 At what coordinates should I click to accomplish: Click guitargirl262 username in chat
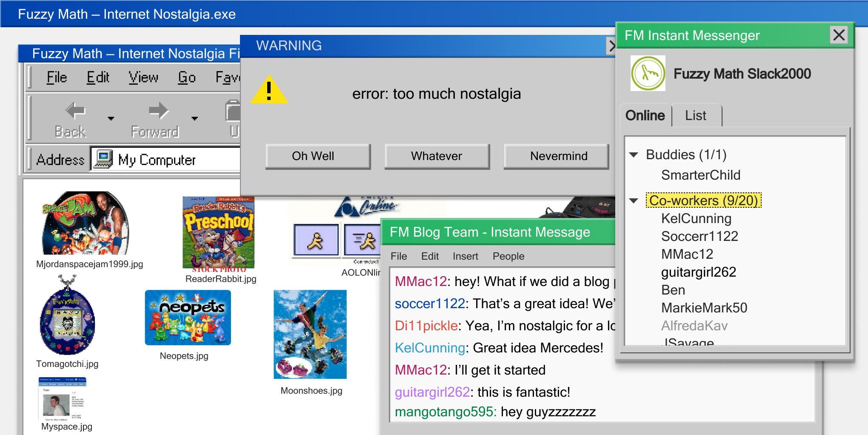(x=432, y=392)
